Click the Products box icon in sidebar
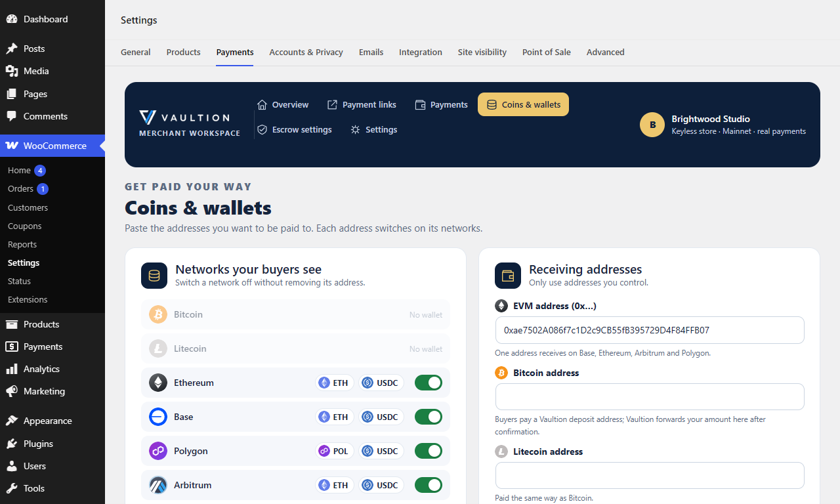 12,324
